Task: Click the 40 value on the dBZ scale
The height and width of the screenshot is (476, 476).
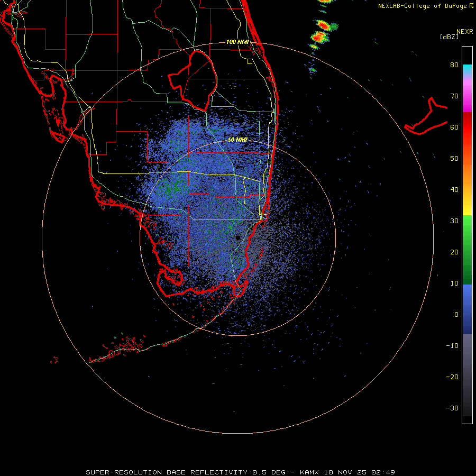Action: click(454, 190)
